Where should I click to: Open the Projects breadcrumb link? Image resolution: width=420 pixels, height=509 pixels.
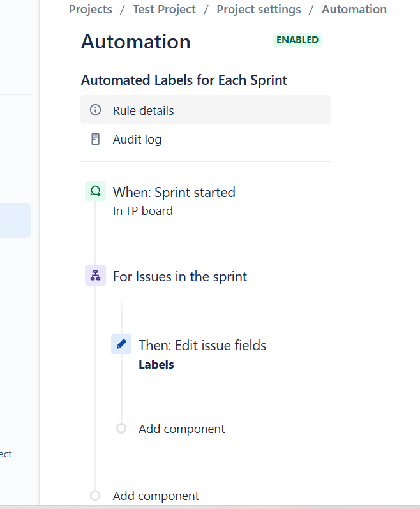coord(90,10)
